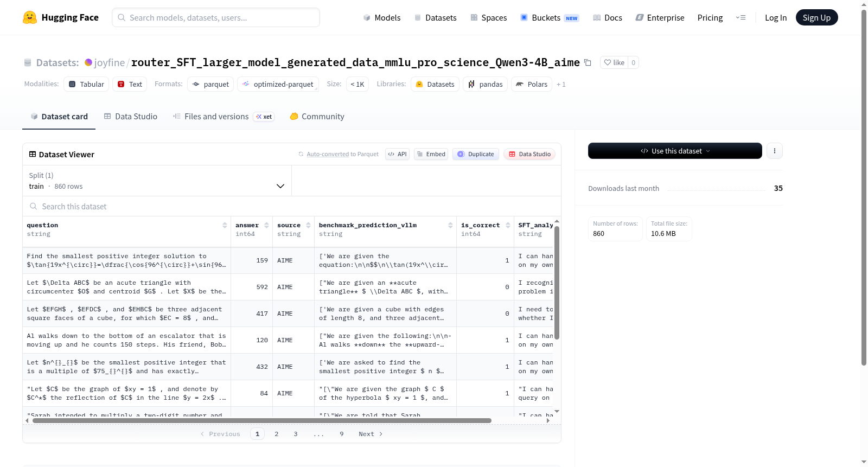The height and width of the screenshot is (467, 868).
Task: Click the horizontal scrollbar of the table
Action: click(262, 420)
